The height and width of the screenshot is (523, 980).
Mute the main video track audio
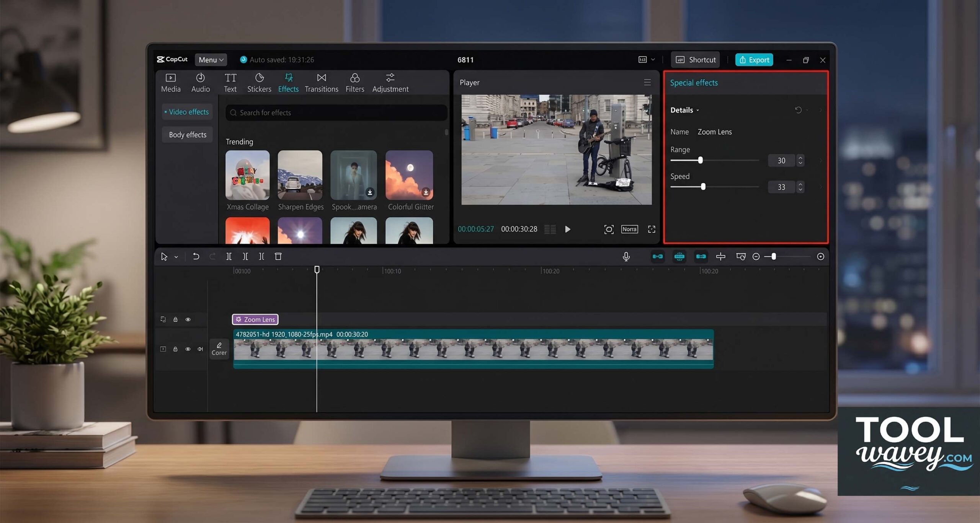pos(200,349)
